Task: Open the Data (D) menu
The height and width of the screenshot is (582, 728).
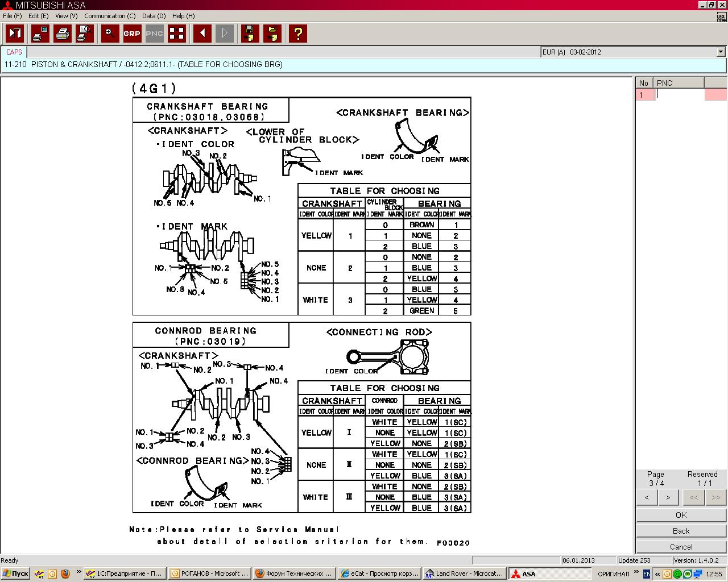Action: 154,16
